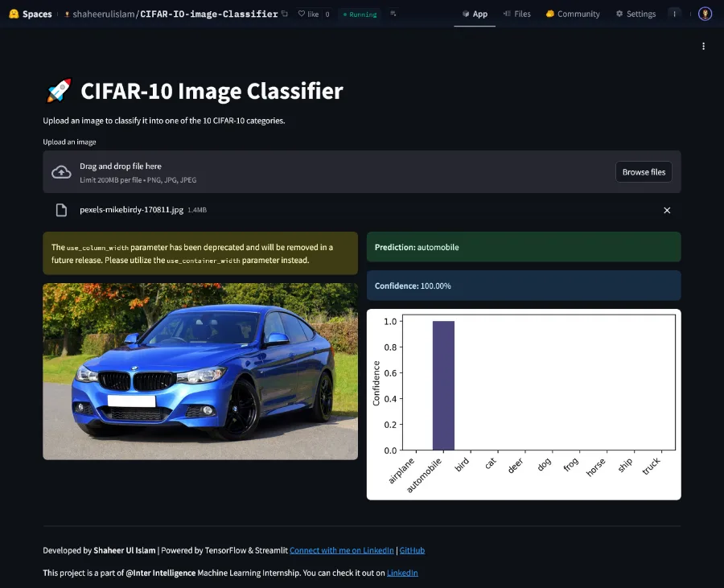Click the CIFAR-10 Image Classifier heading
The width and height of the screenshot is (724, 588).
212,91
